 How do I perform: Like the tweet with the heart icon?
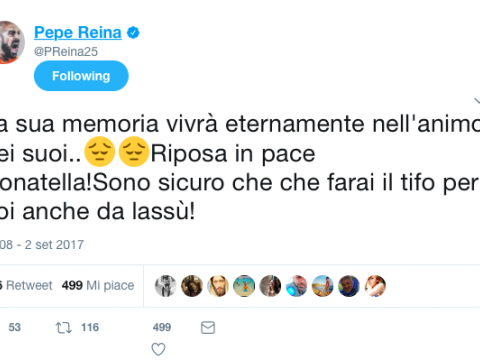[158, 349]
